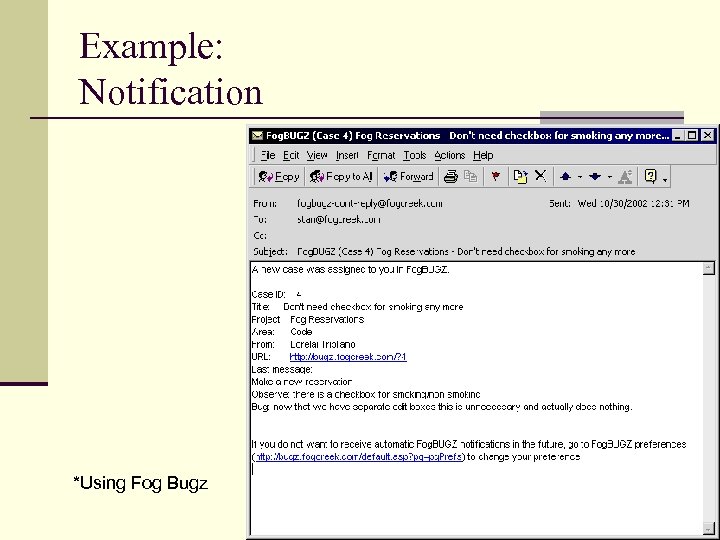Click the sender address fogbugz-dont-reply@fogcreek.com
720x540 pixels.
pos(370,203)
